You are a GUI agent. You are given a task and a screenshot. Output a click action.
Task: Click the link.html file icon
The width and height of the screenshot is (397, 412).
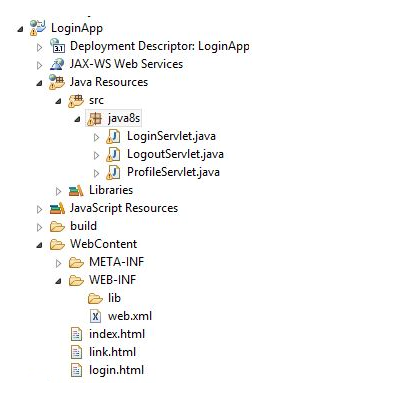pyautogui.click(x=76, y=352)
